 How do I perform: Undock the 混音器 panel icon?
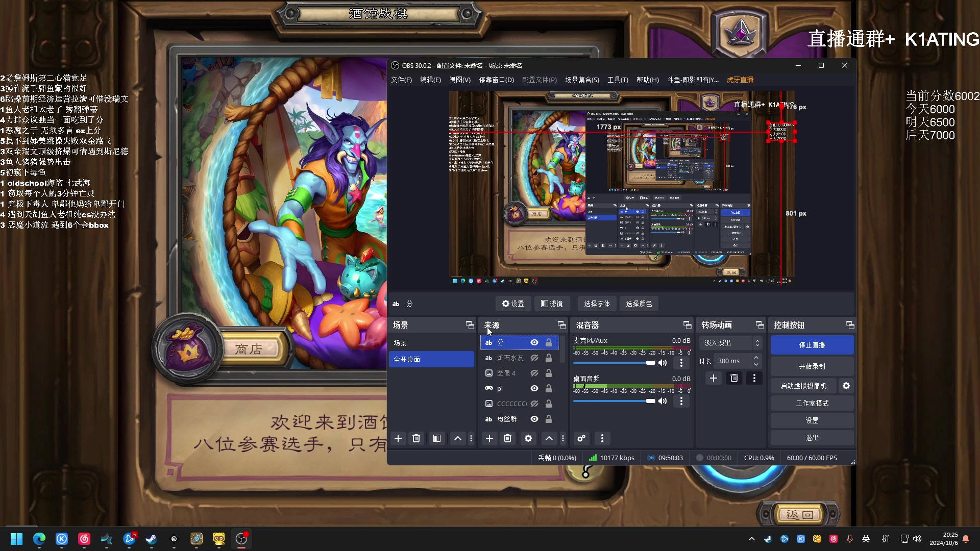point(687,325)
